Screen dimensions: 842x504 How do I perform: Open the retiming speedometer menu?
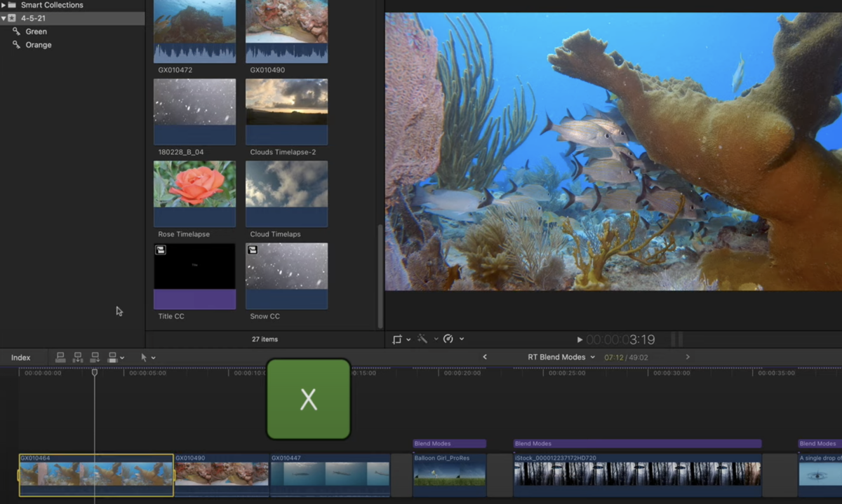coord(453,339)
